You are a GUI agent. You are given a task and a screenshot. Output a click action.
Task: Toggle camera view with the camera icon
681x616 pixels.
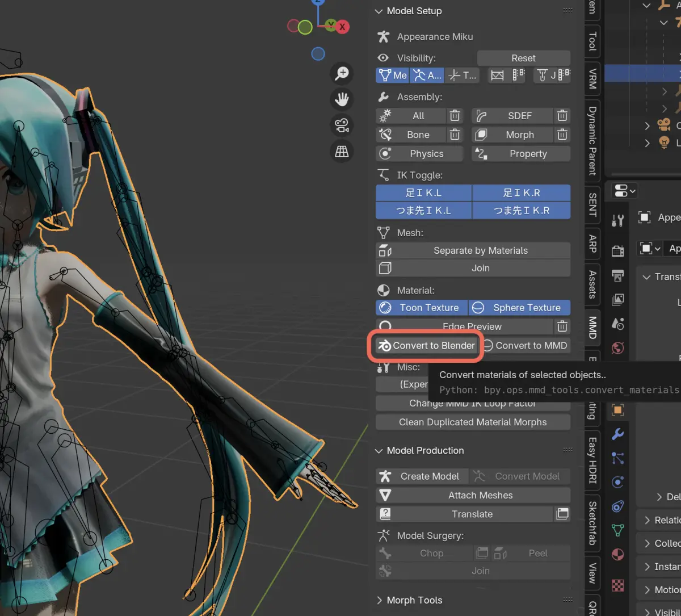tap(342, 125)
